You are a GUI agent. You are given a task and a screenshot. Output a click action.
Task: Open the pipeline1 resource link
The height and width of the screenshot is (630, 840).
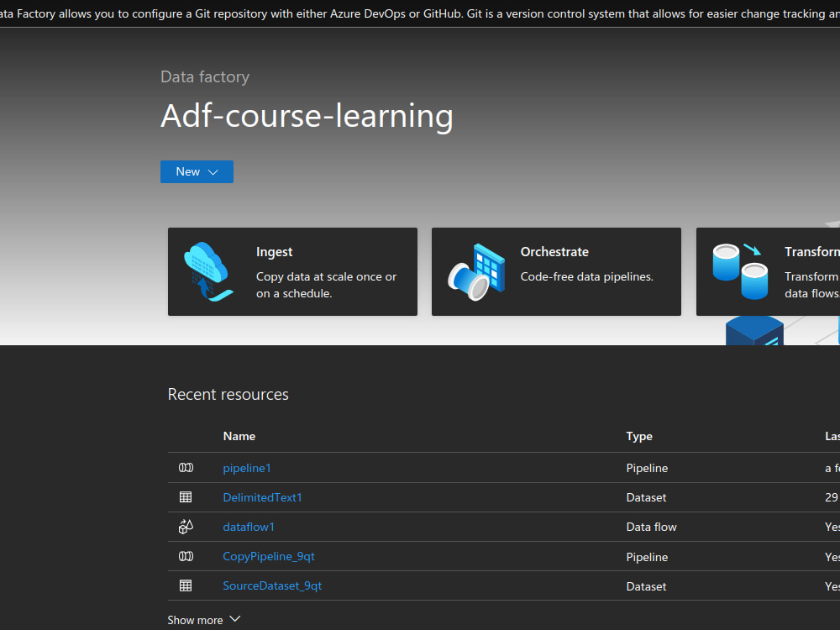[x=247, y=468]
